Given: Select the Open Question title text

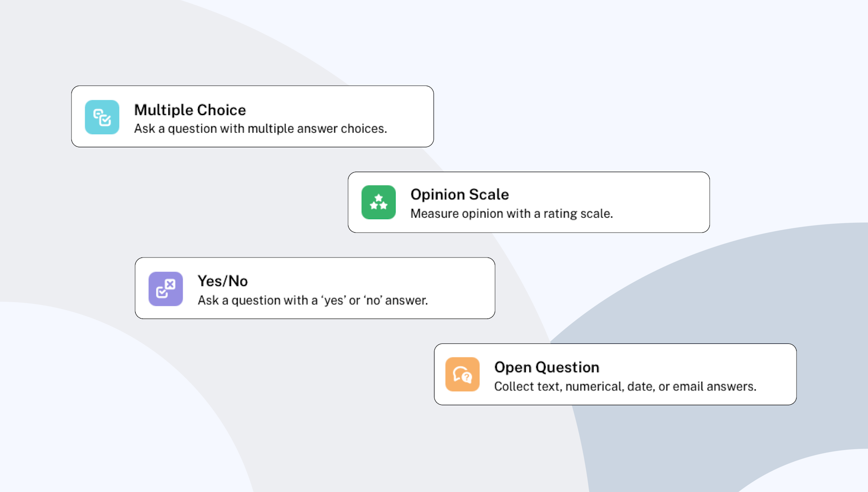Looking at the screenshot, I should point(547,367).
